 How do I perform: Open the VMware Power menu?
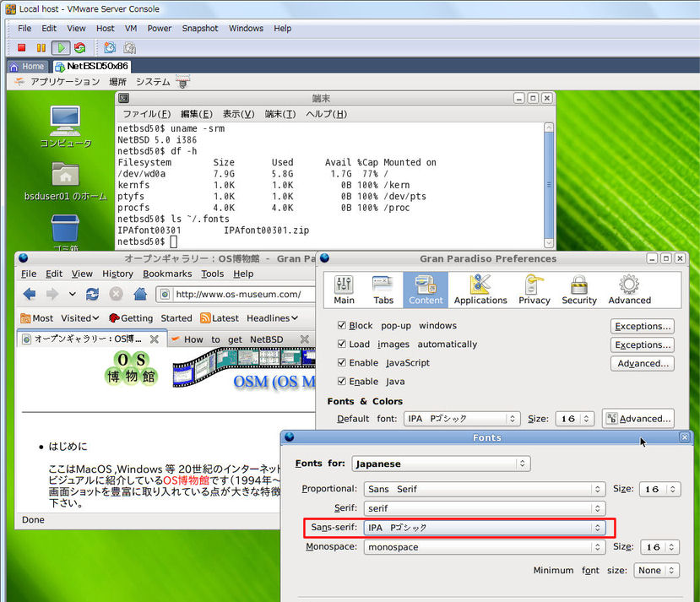(x=160, y=29)
